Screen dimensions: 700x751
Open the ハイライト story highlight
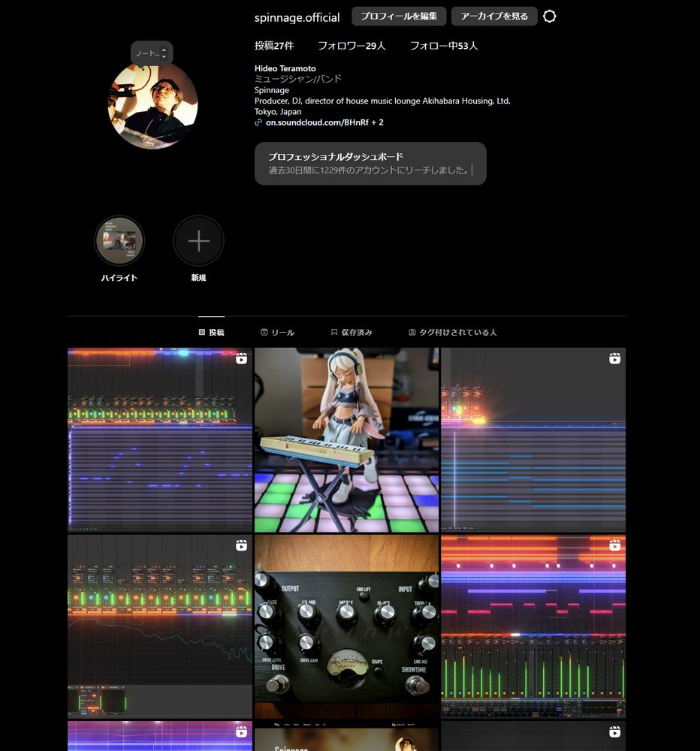(119, 241)
